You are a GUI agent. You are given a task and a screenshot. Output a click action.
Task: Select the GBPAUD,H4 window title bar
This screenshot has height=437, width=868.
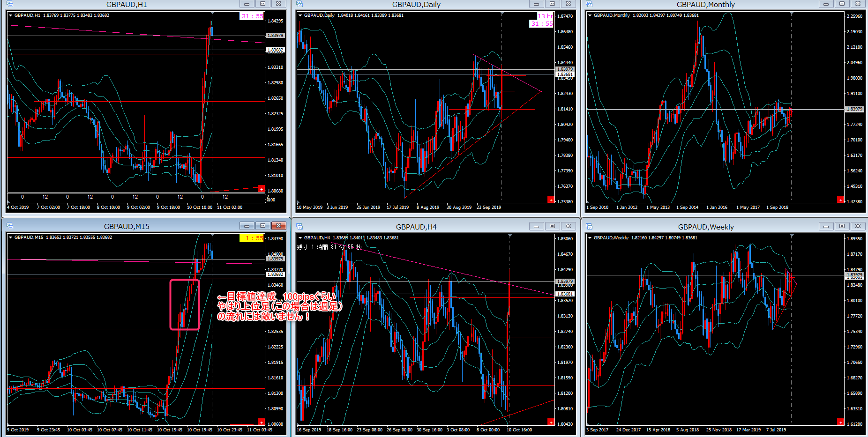tap(416, 227)
